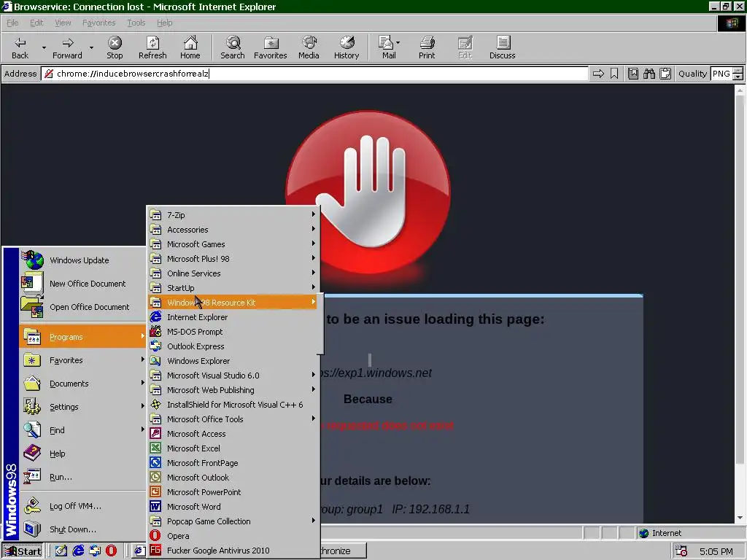
Task: Select Shut Down... from the Start menu
Action: 82,529
